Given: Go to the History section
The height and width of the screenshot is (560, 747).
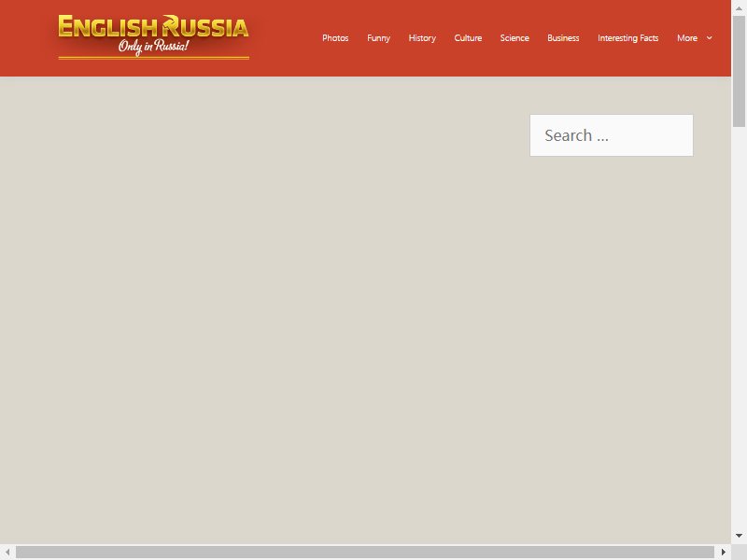Looking at the screenshot, I should click(x=422, y=38).
